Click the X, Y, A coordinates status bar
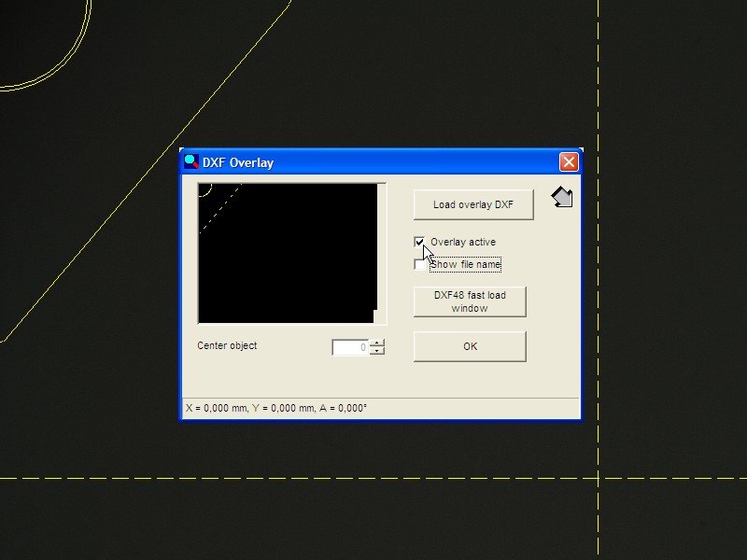Viewport: 747px width, 560px height. (276, 408)
